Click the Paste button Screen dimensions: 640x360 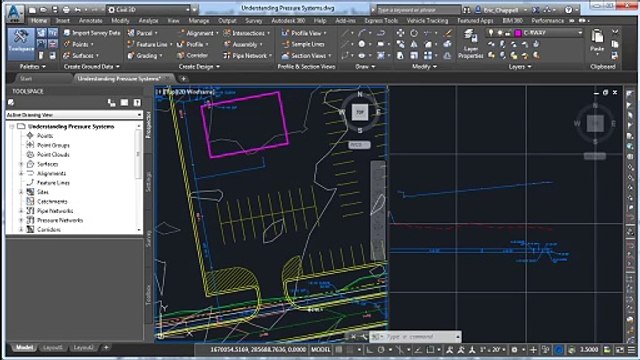pos(597,41)
